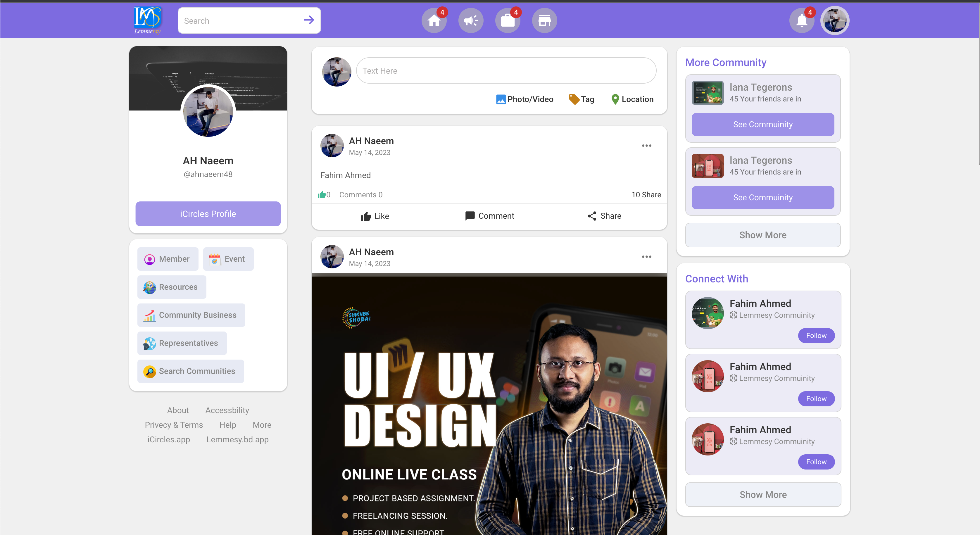Focus the Text Here post field
The height and width of the screenshot is (535, 980).
coord(506,71)
